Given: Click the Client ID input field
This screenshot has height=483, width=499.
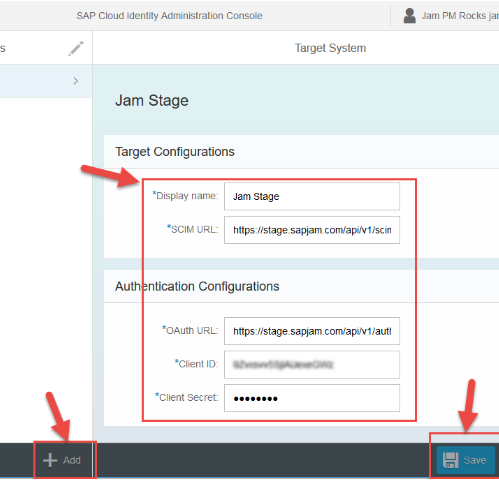Looking at the screenshot, I should pos(312,364).
